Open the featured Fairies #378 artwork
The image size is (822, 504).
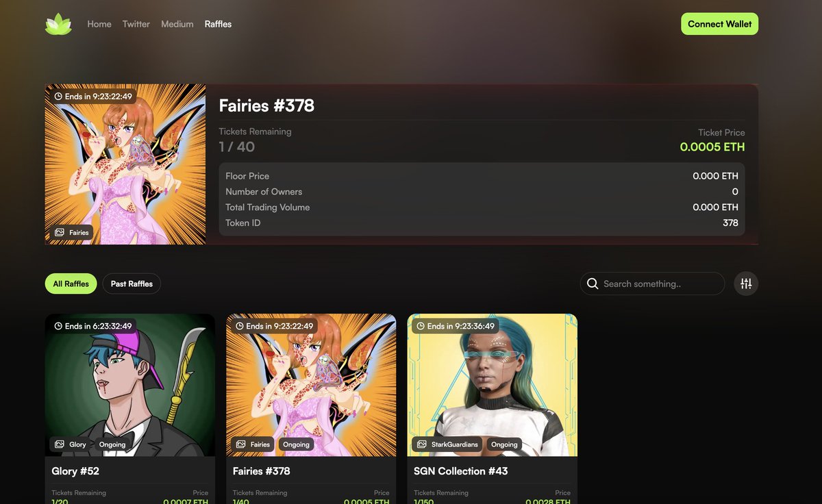(125, 164)
